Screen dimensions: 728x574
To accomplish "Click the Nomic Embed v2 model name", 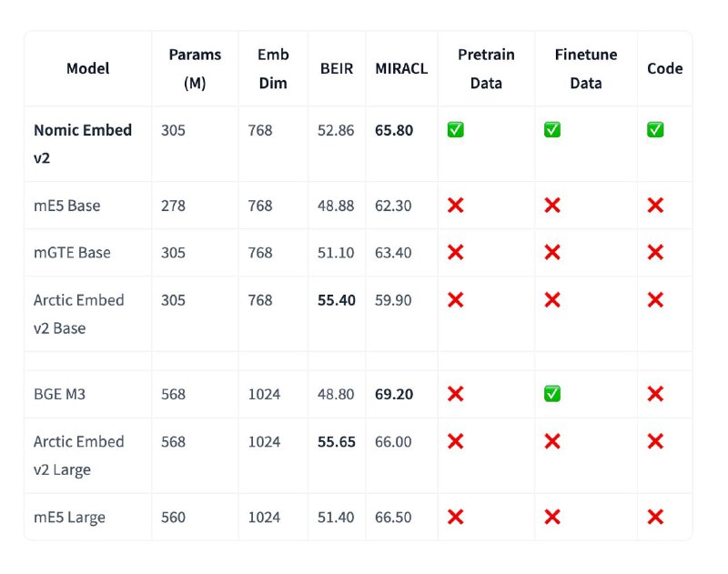I will click(83, 144).
